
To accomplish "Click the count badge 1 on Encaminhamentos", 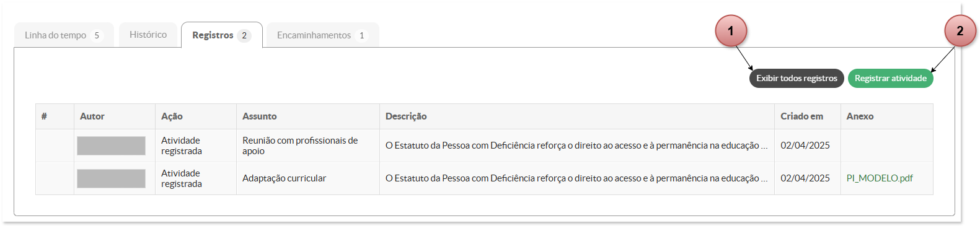I will tap(362, 35).
